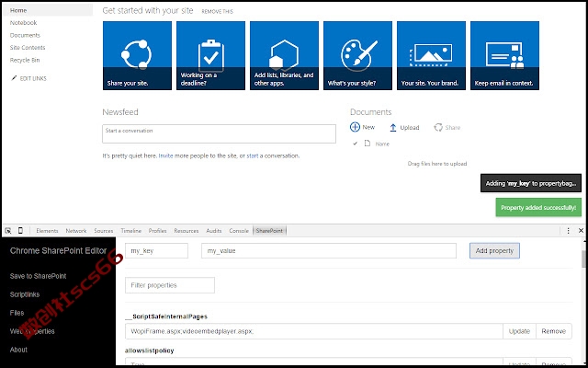Screen dimensions: 588x368
Task: Click the document type icon in Documents header
Action: pyautogui.click(x=367, y=144)
